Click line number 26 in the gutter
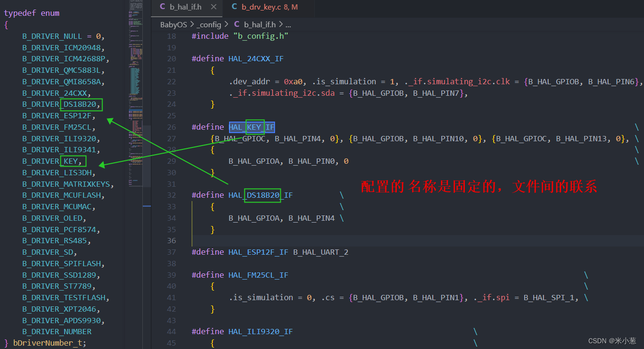 click(172, 127)
